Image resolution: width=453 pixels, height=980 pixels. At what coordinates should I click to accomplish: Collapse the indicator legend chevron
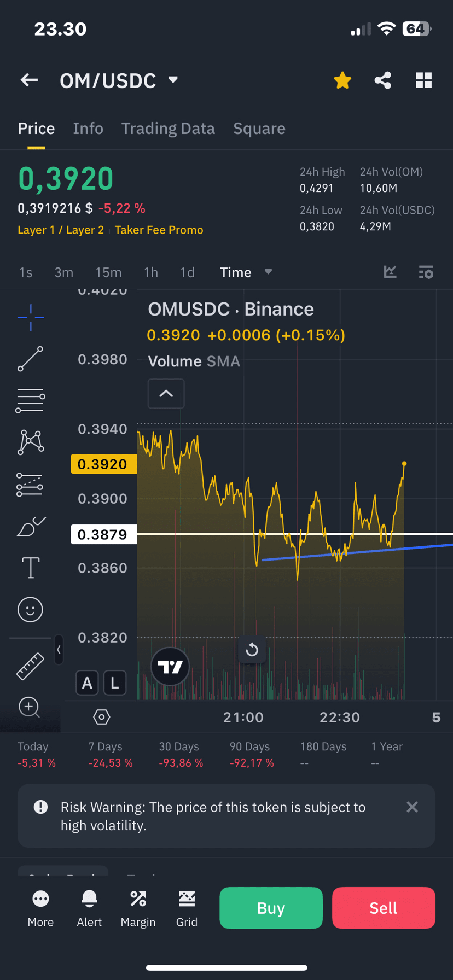tap(166, 393)
